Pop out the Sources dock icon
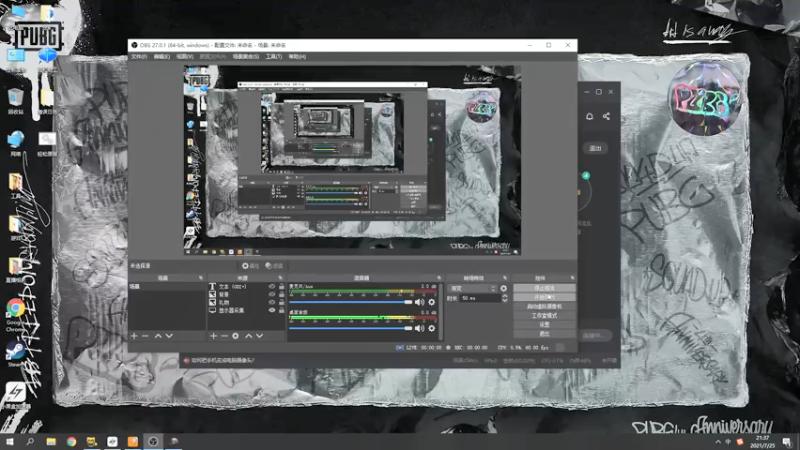Screen dimensions: 800x450 click(280, 278)
